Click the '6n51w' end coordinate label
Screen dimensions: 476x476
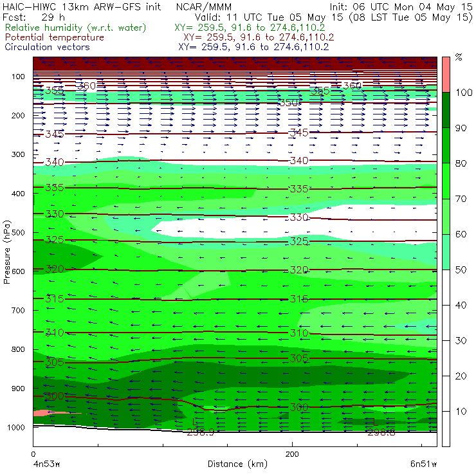[x=423, y=464]
